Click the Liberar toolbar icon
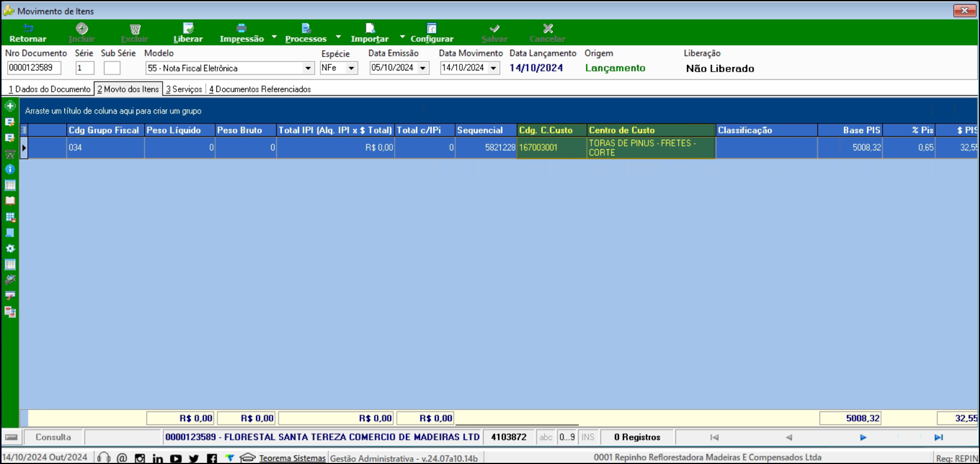The width and height of the screenshot is (980, 464). click(188, 28)
